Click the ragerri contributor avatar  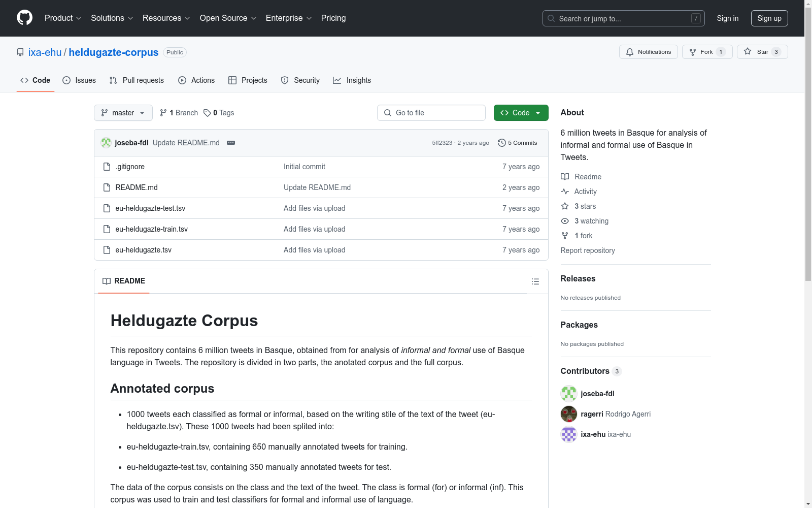(x=569, y=414)
